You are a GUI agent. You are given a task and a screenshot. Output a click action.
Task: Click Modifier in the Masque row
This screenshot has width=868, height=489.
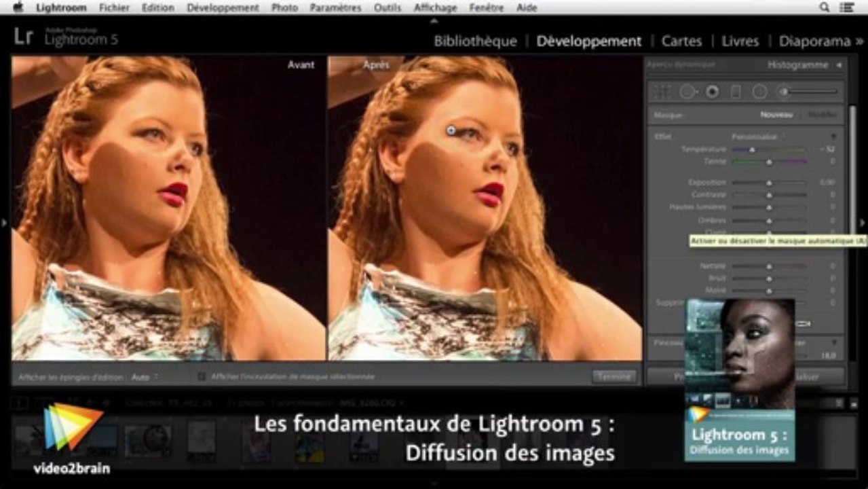click(x=823, y=115)
